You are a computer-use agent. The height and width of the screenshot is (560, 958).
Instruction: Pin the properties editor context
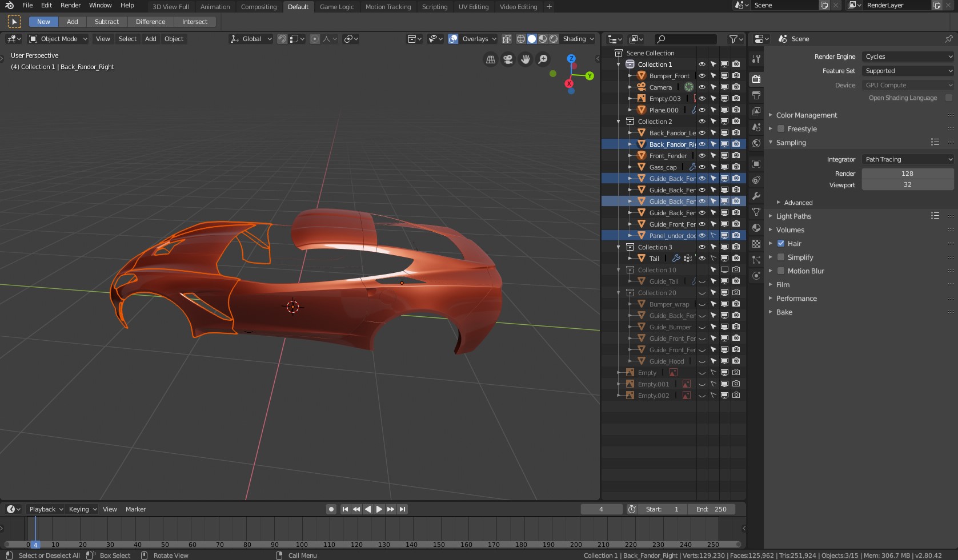coord(948,39)
